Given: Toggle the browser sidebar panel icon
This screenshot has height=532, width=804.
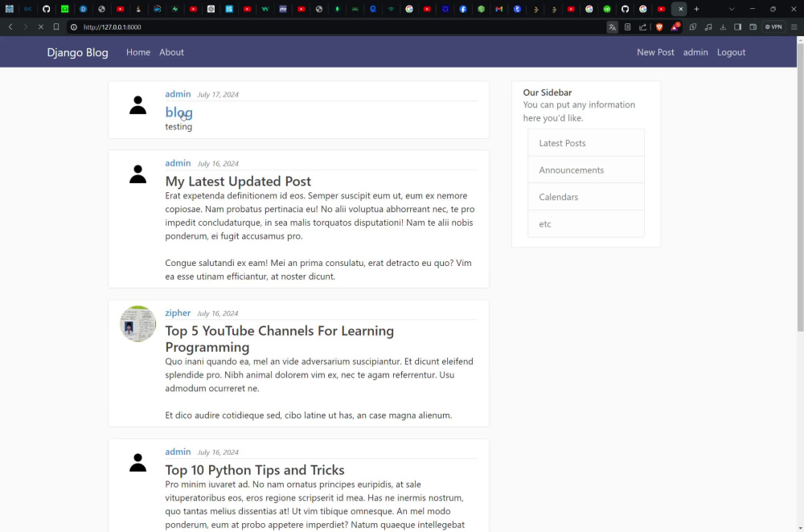Looking at the screenshot, I should pyautogui.click(x=738, y=27).
